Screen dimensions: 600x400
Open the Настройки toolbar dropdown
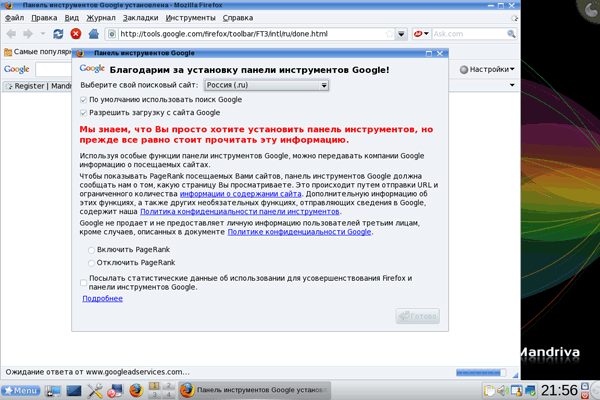point(487,69)
